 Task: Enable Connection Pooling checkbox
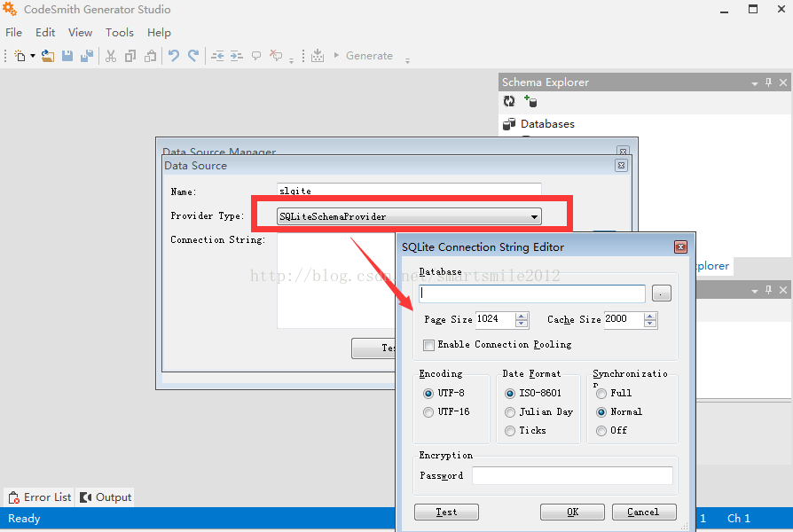pos(428,345)
